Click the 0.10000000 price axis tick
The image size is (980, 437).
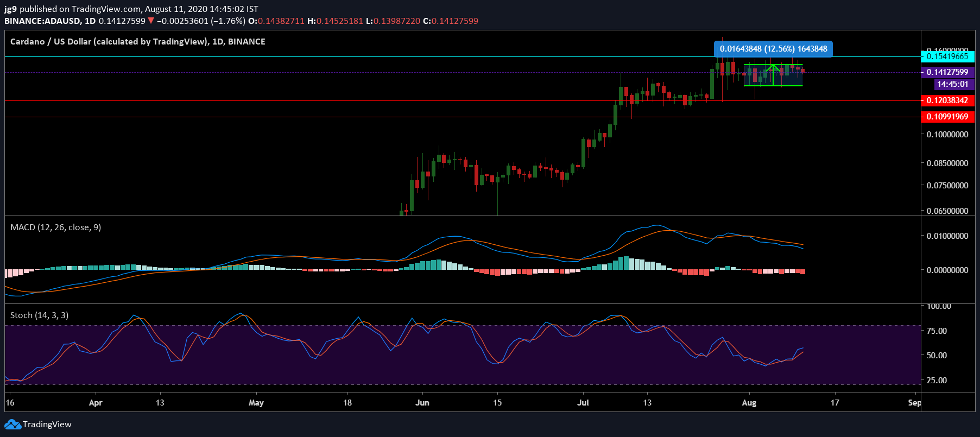[x=947, y=135]
